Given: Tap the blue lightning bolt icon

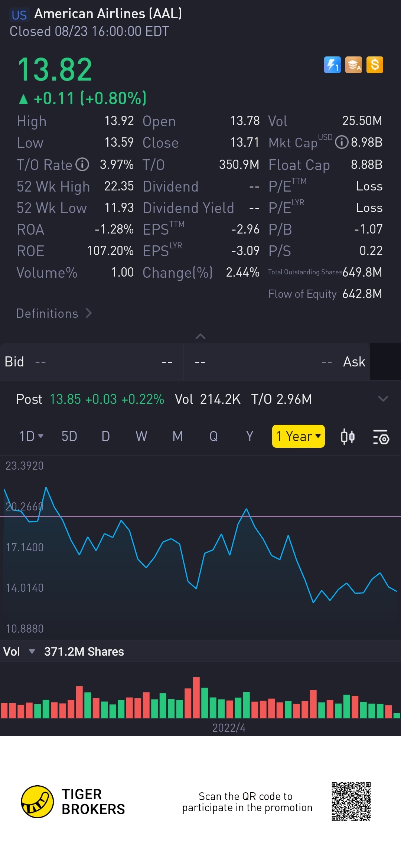Looking at the screenshot, I should coord(332,65).
